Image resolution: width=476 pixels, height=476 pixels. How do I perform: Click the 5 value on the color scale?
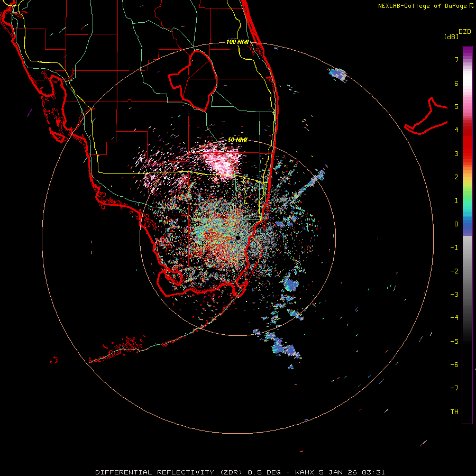coord(456,106)
